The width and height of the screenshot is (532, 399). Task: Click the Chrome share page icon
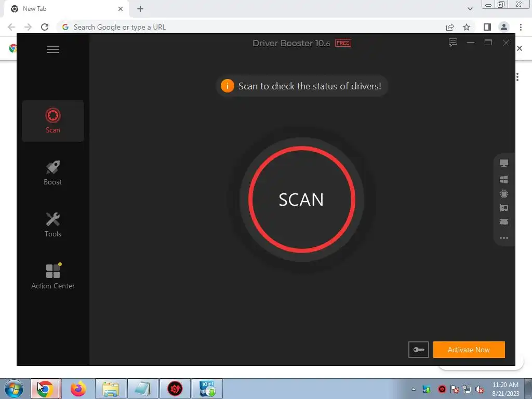450,27
